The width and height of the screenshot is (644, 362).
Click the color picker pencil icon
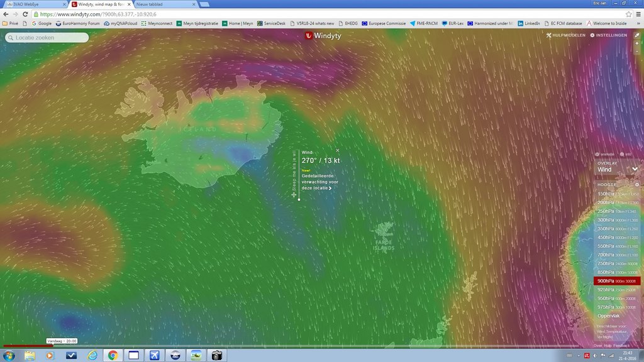pyautogui.click(x=637, y=35)
